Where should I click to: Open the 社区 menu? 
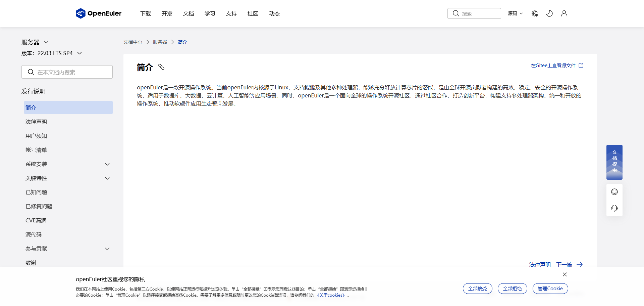pyautogui.click(x=253, y=13)
